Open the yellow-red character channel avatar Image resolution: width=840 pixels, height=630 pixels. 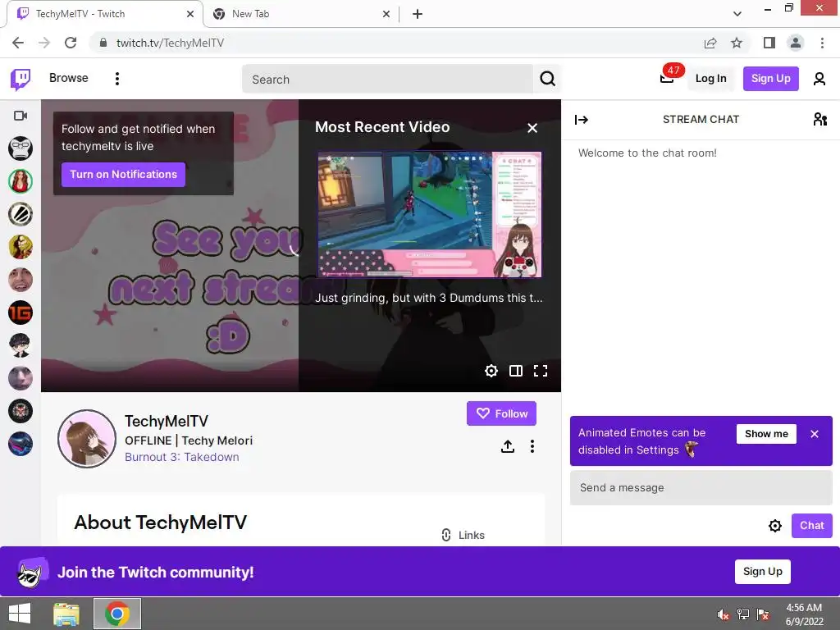pyautogui.click(x=21, y=247)
